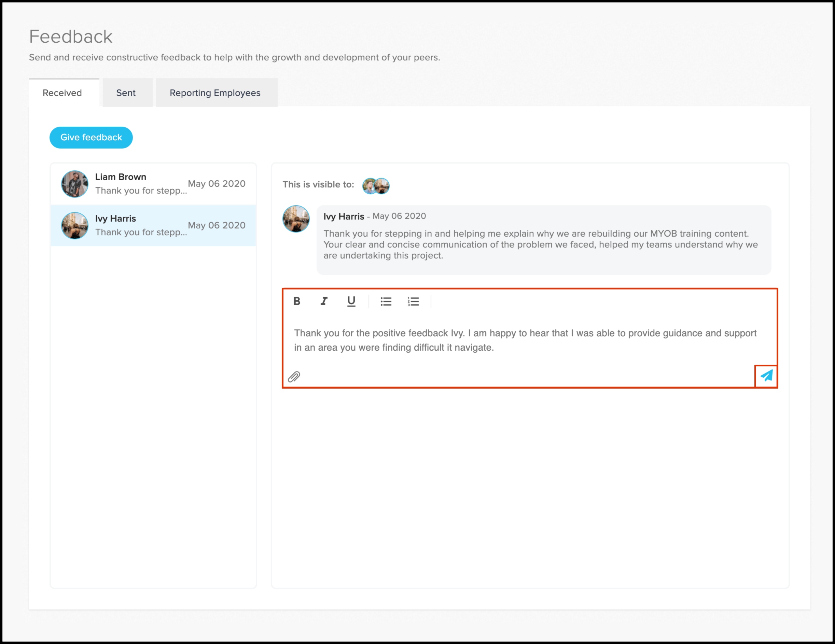Switch to the Sent tab
The image size is (835, 644).
pyautogui.click(x=126, y=93)
